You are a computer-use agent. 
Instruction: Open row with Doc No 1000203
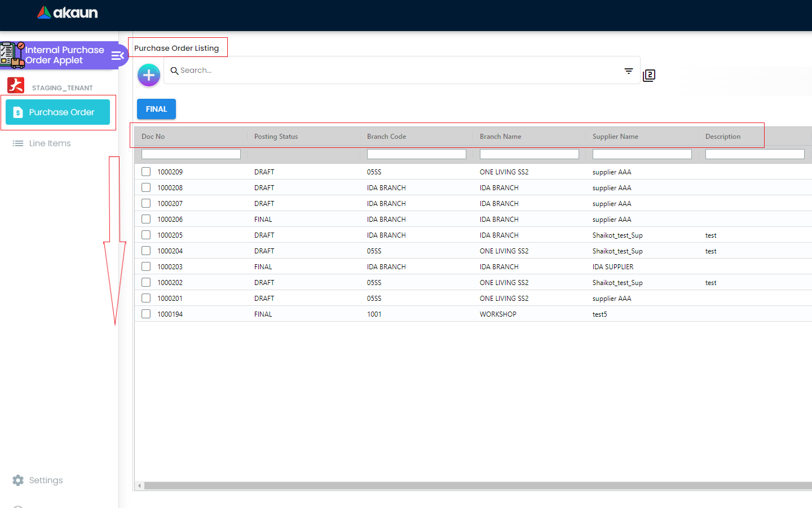170,267
